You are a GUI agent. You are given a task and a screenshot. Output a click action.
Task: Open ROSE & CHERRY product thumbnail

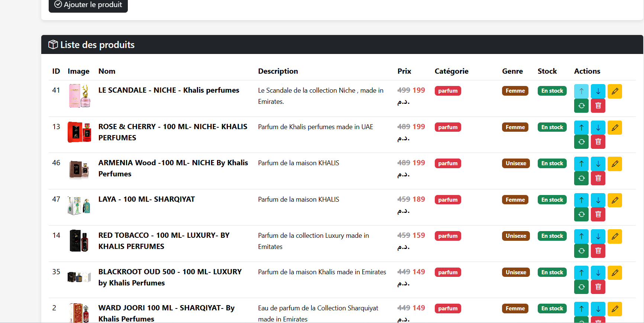(x=79, y=132)
